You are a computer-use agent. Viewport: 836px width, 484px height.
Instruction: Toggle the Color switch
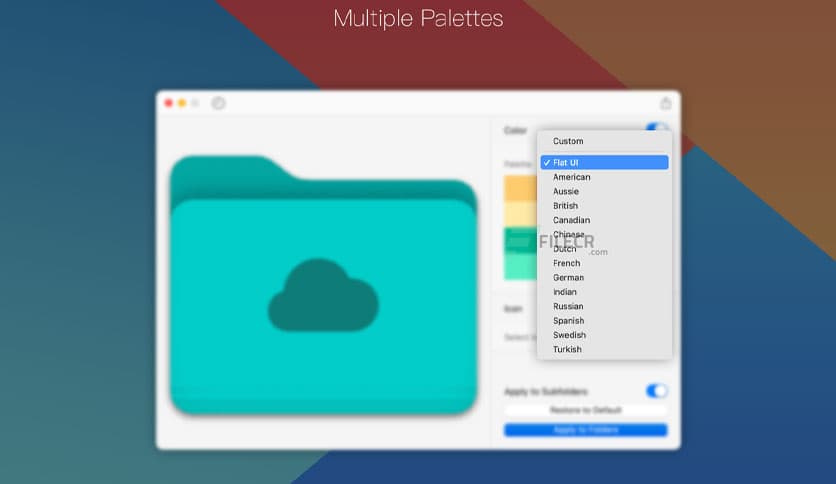[x=656, y=127]
